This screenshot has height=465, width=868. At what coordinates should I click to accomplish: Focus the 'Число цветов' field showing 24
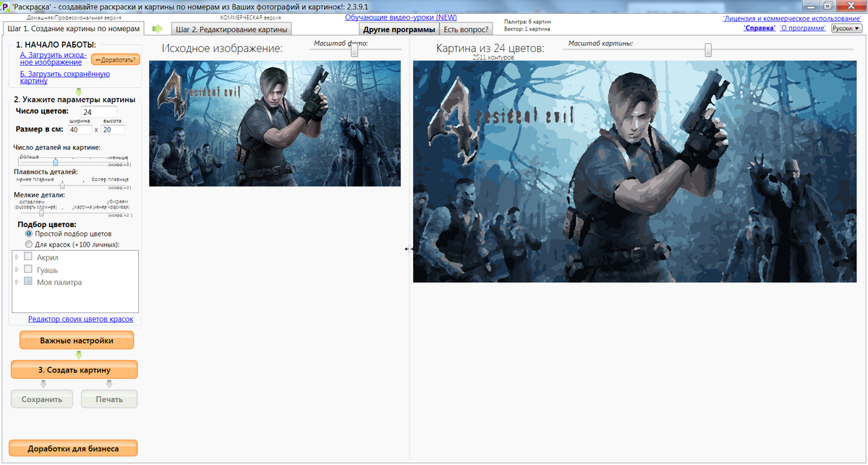[x=98, y=111]
